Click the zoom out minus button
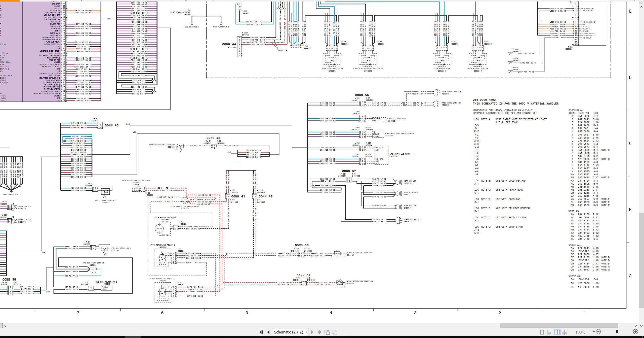Viewport: 644px width, 338px height. [598, 332]
